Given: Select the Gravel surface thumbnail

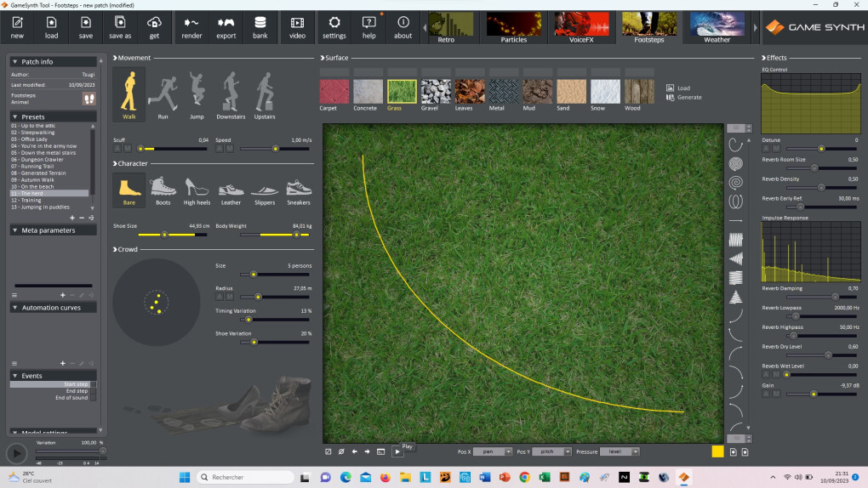Looking at the screenshot, I should 436,93.
